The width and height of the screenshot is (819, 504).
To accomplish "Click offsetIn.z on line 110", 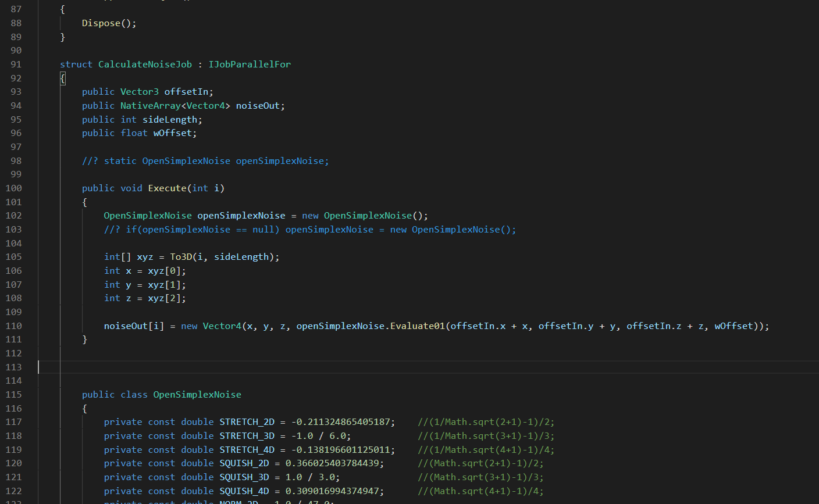I will point(654,326).
